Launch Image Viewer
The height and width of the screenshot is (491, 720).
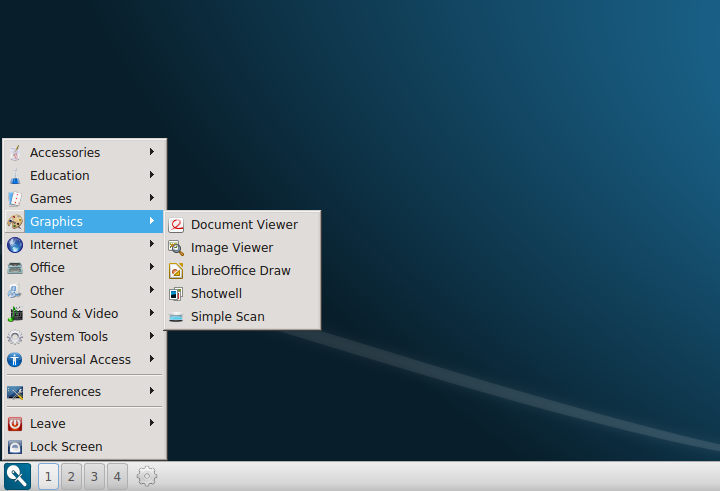click(242, 248)
